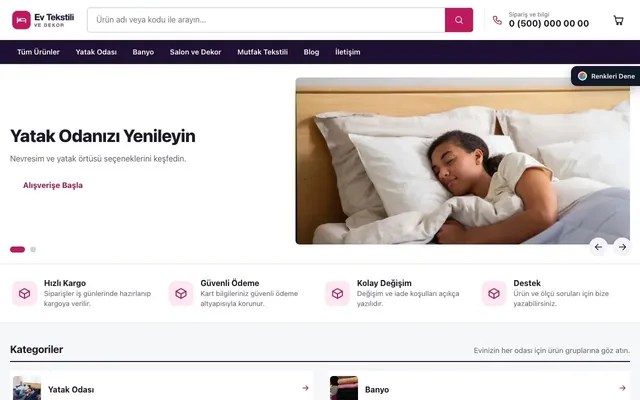Click phone number 0 (500) 000 00 00
The width and height of the screenshot is (640, 400).
point(549,24)
